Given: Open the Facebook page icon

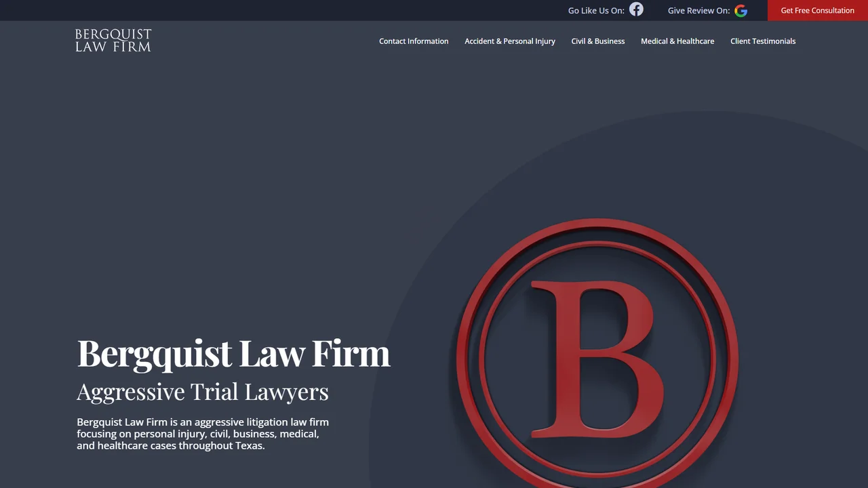Looking at the screenshot, I should point(636,9).
